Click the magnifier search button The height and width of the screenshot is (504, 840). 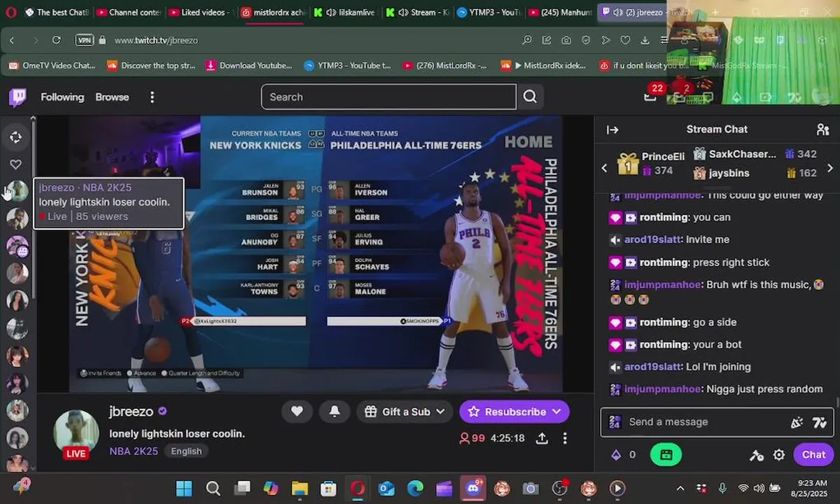coord(530,97)
